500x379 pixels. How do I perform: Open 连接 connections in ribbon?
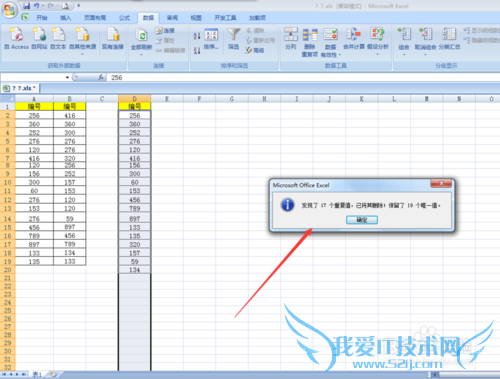coord(165,31)
